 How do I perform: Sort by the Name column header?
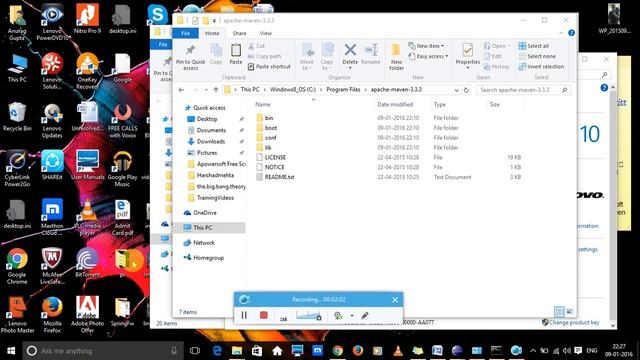coord(263,105)
